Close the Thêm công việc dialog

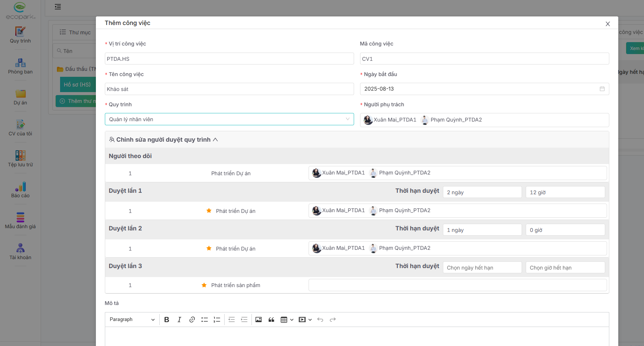[607, 24]
